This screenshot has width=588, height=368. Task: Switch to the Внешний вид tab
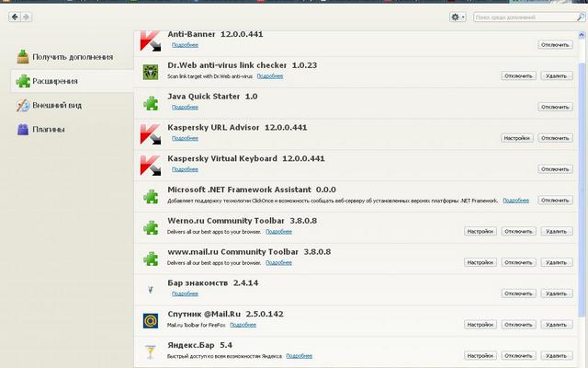[57, 105]
